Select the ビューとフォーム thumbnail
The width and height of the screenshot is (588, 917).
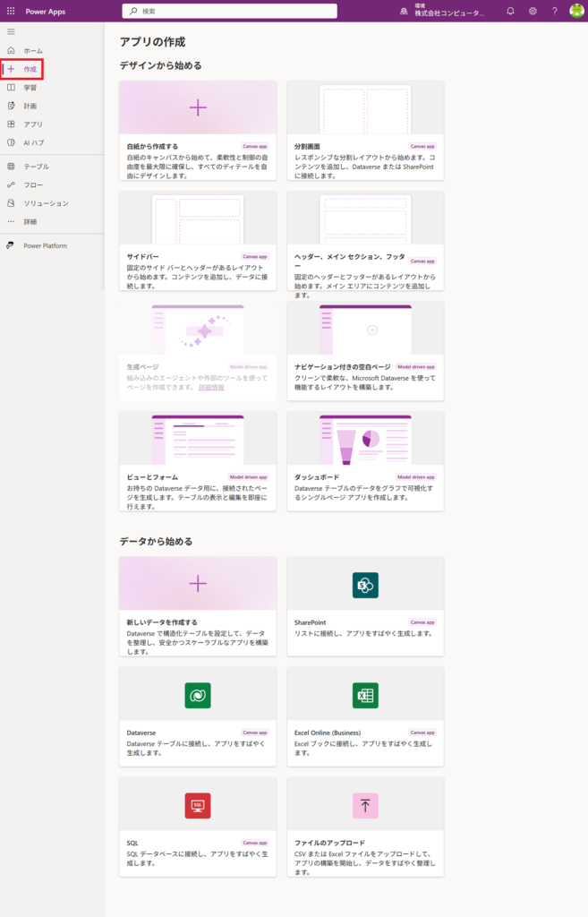coord(198,439)
